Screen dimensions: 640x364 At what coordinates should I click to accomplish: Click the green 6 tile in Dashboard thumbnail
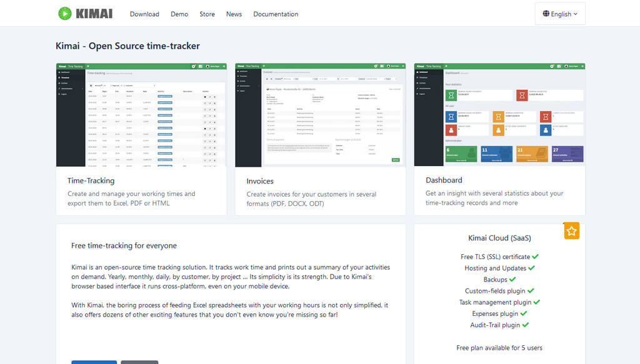click(x=461, y=154)
